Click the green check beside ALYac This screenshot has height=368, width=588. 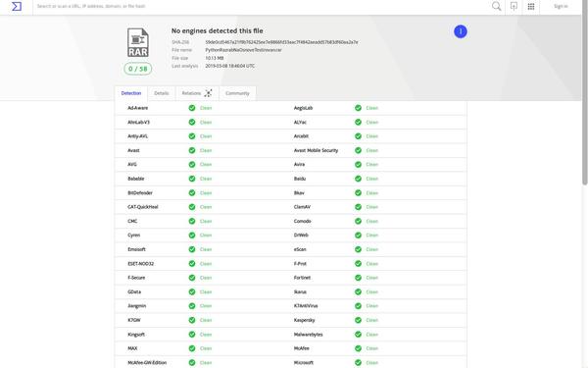coord(358,122)
